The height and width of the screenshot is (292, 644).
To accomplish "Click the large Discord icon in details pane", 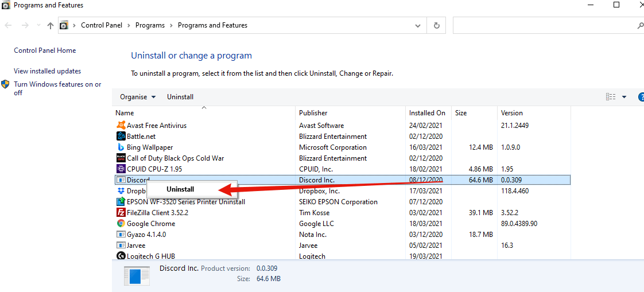I will [138, 275].
